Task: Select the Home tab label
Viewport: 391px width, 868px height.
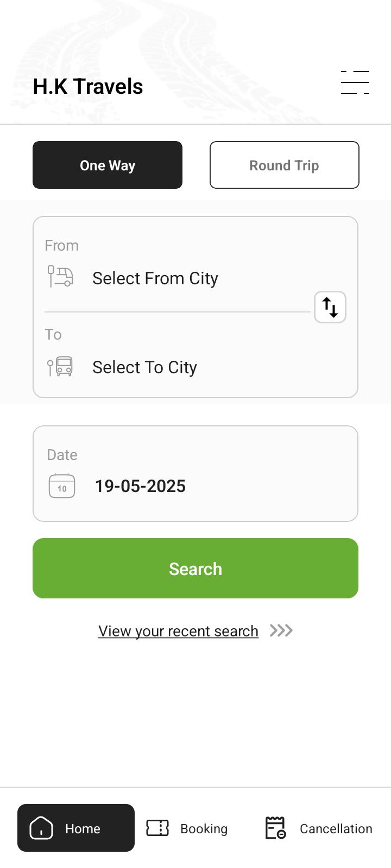Action: tap(83, 828)
